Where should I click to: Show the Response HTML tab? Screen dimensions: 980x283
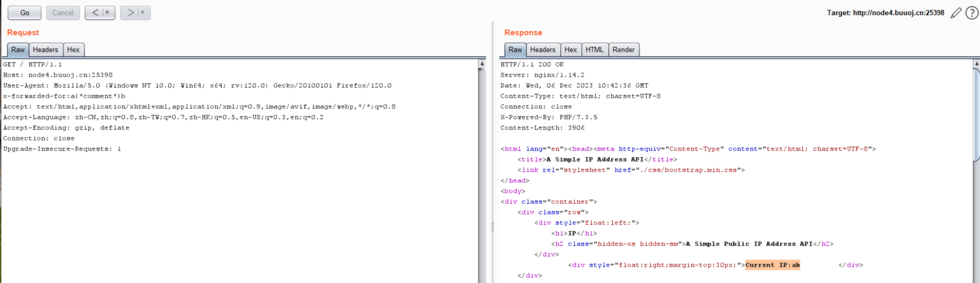[594, 49]
